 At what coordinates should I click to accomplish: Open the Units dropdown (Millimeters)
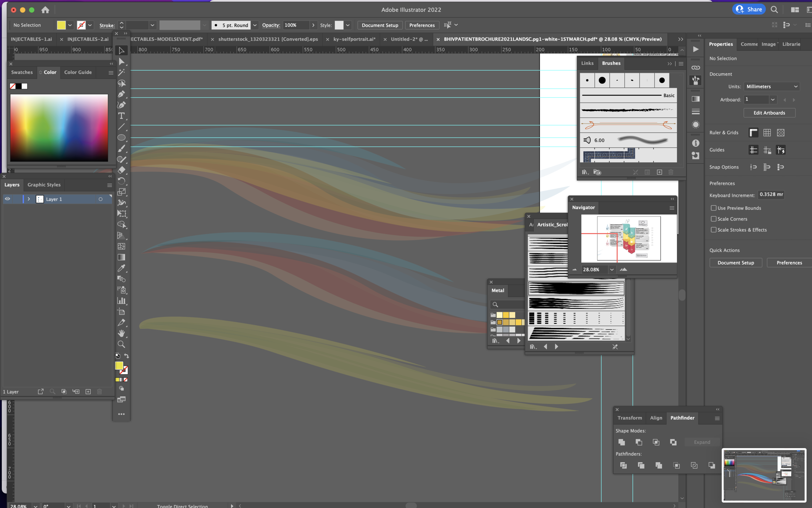point(771,86)
